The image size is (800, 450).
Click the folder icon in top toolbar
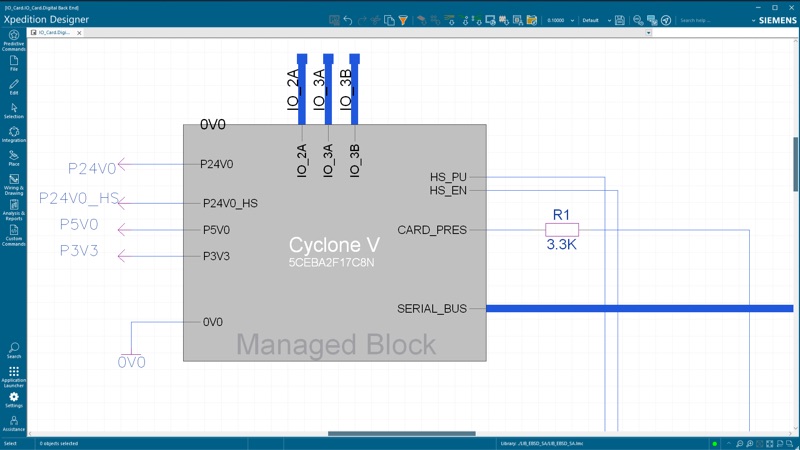[532, 20]
